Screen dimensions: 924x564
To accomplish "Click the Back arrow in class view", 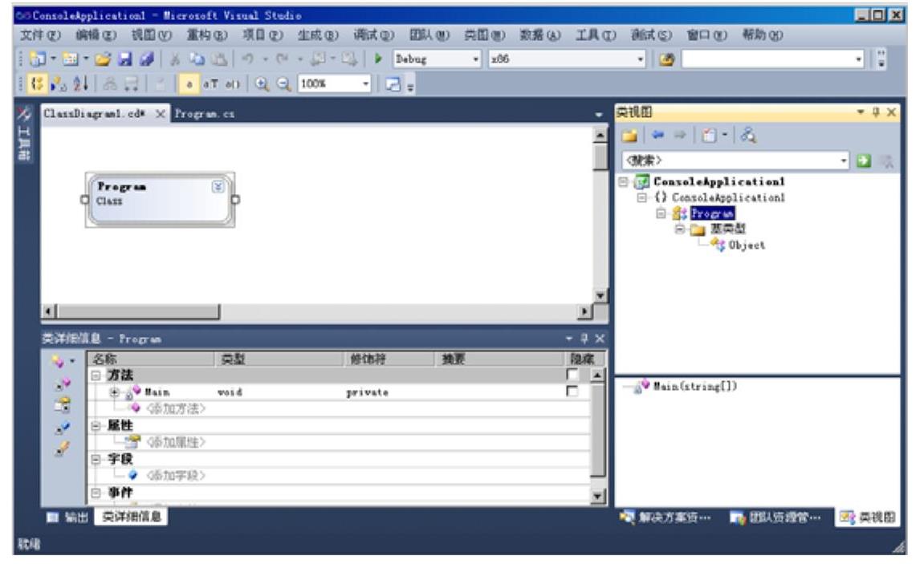I will coord(658,136).
